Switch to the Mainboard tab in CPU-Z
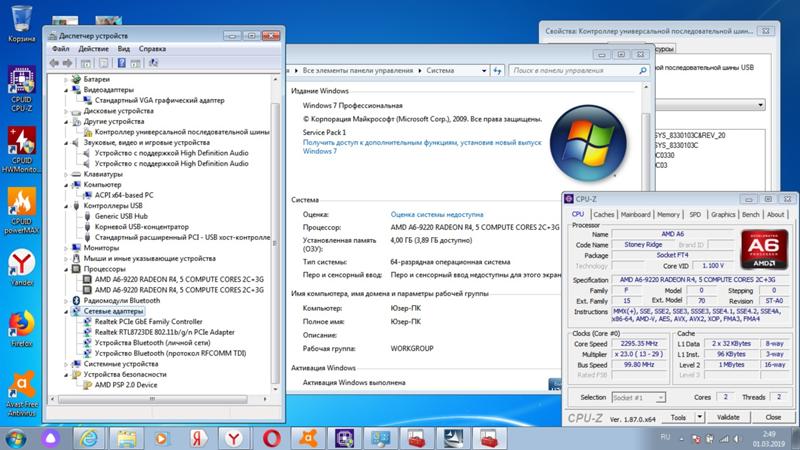 pos(635,214)
